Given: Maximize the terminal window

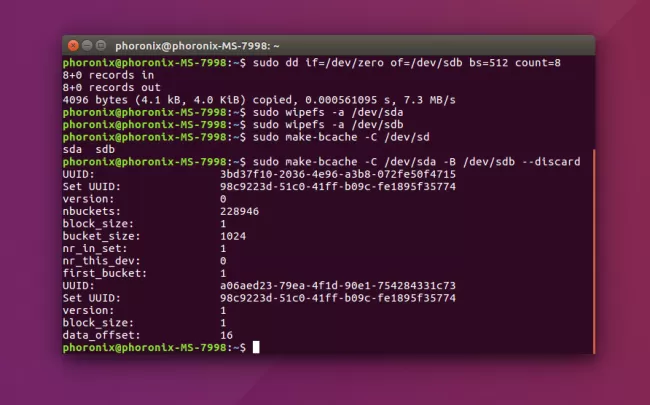Looking at the screenshot, I should [x=99, y=46].
